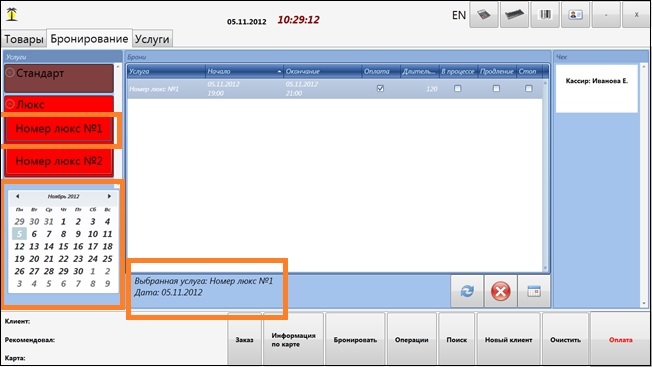
Task: Pick day 15 in the calendar
Action: tap(63, 246)
